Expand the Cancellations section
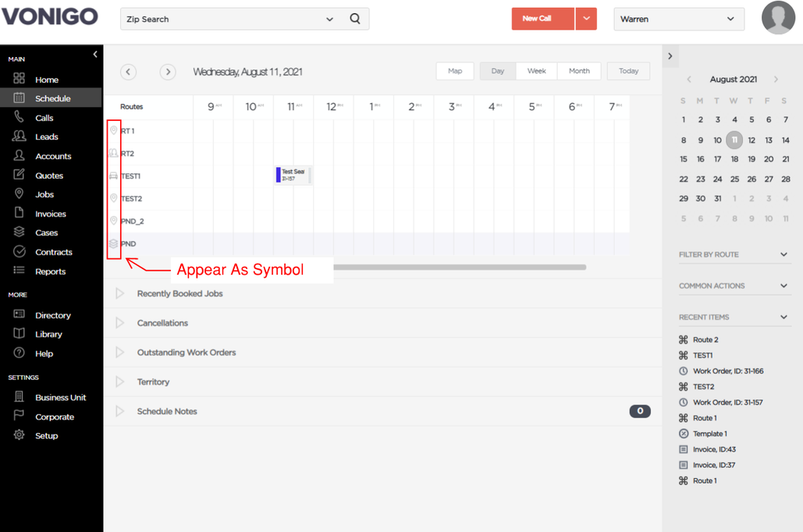This screenshot has width=803, height=532. coord(120,323)
